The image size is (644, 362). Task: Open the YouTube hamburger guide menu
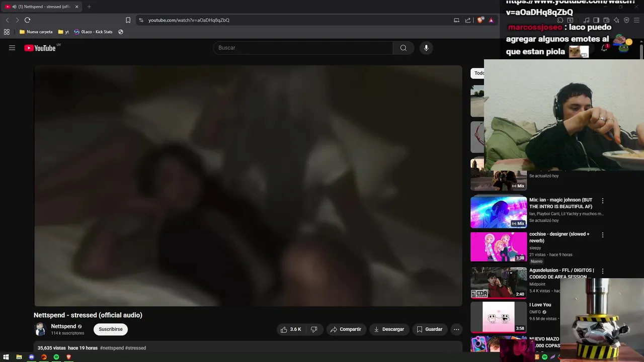(12, 48)
